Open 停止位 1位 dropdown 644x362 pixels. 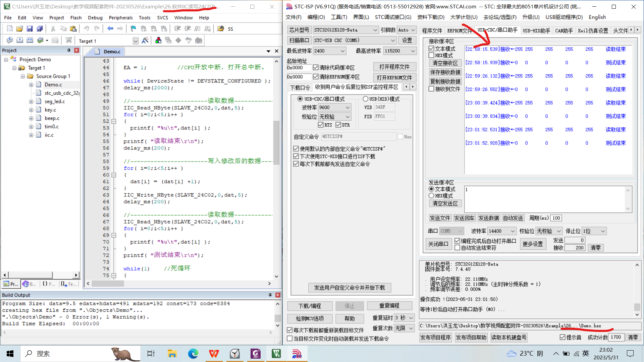pos(594,231)
